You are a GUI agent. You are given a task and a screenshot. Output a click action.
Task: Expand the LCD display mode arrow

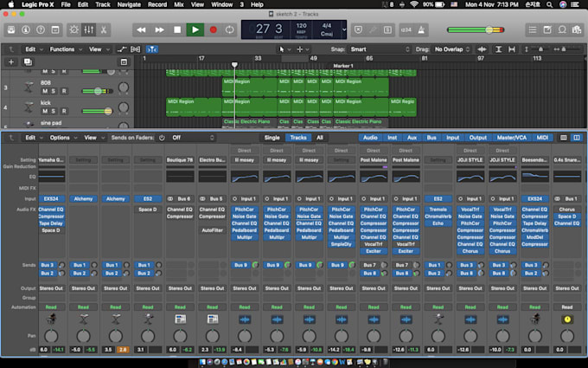pyautogui.click(x=344, y=30)
